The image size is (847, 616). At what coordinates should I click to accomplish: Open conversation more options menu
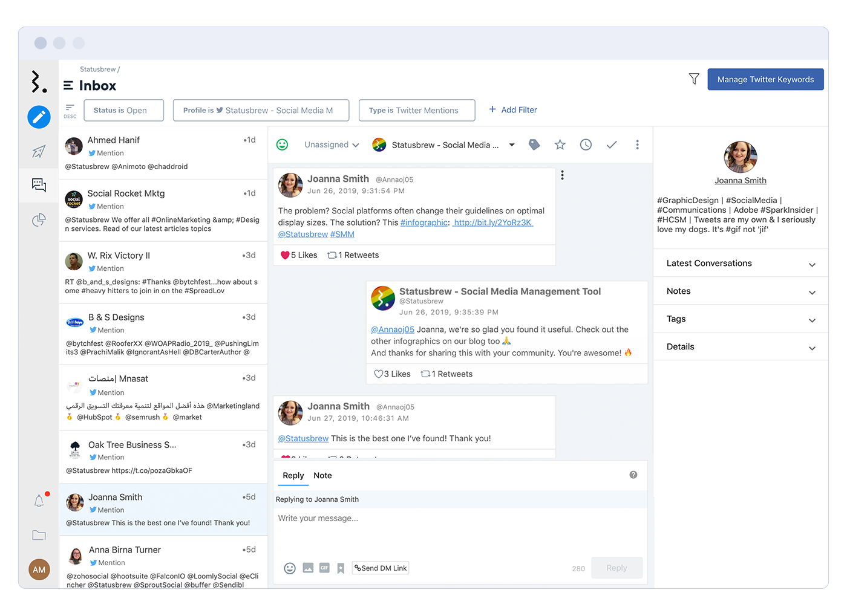pos(637,144)
